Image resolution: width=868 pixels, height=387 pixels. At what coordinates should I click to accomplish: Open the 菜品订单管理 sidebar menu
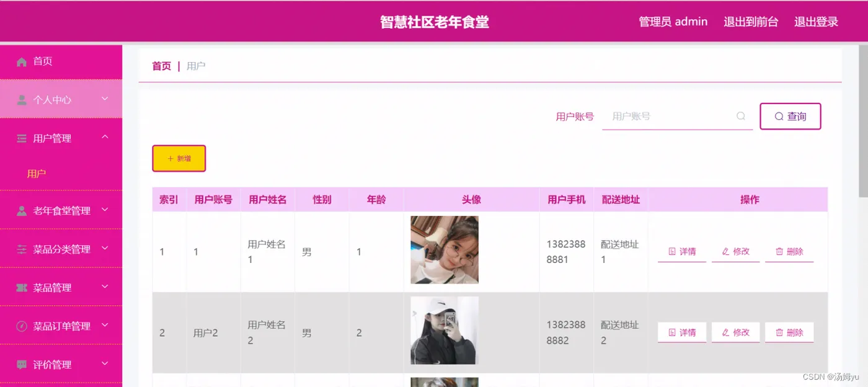[61, 326]
